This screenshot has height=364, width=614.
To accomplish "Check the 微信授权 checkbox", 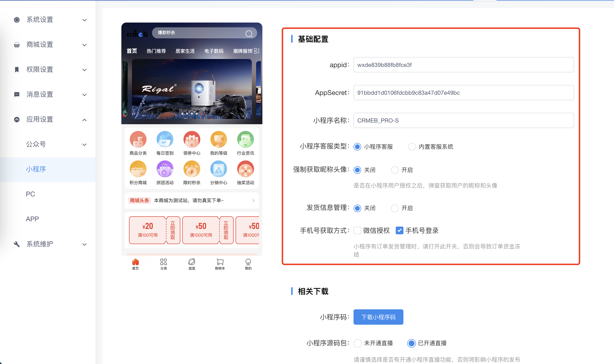I will 357,231.
